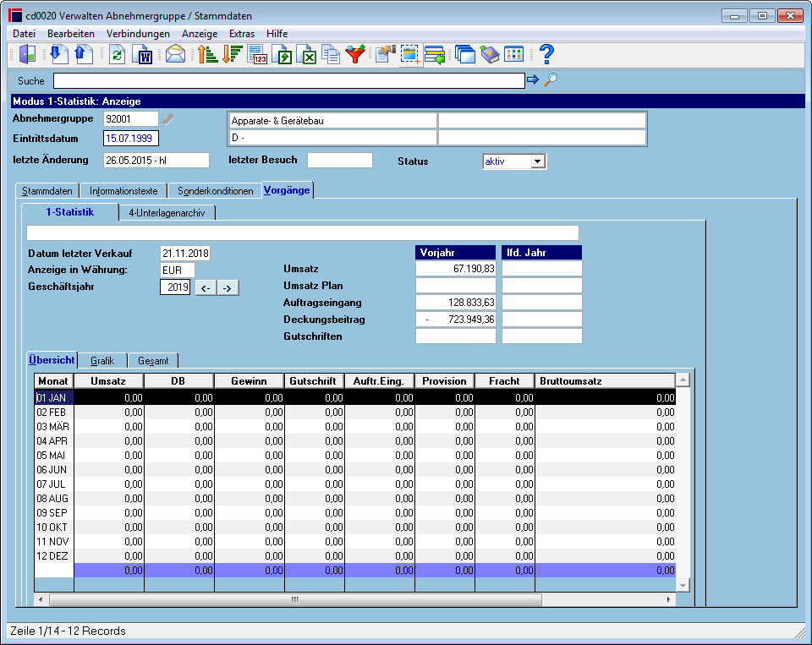Click the sort ascending icon
812x645 pixels.
pyautogui.click(x=207, y=54)
